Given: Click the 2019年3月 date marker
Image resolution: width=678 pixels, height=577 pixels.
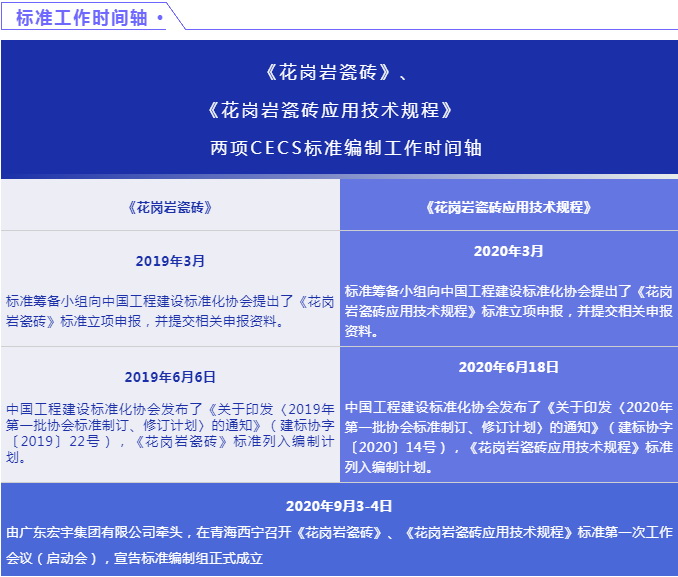Looking at the screenshot, I should coord(170,261).
